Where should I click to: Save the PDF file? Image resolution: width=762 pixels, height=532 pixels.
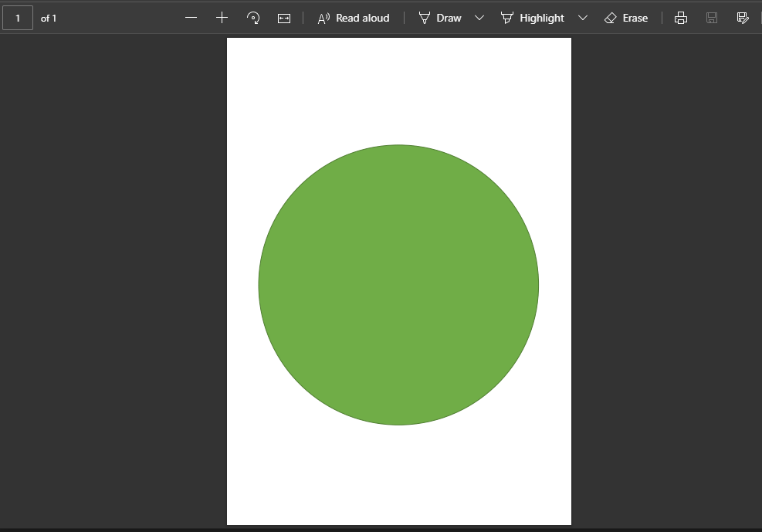click(711, 17)
